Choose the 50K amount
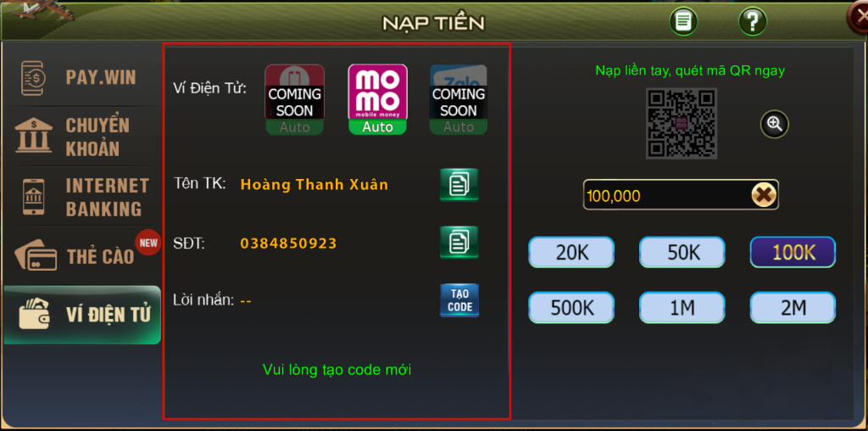 (x=682, y=253)
